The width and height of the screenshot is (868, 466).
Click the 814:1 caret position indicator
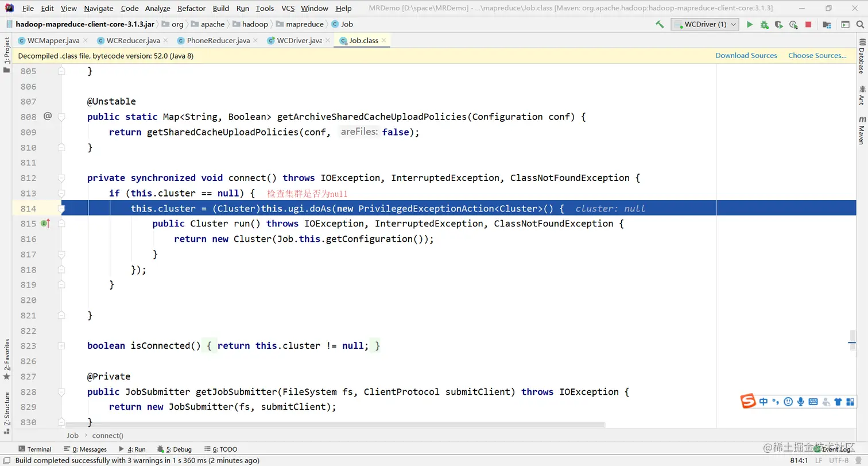(800, 460)
